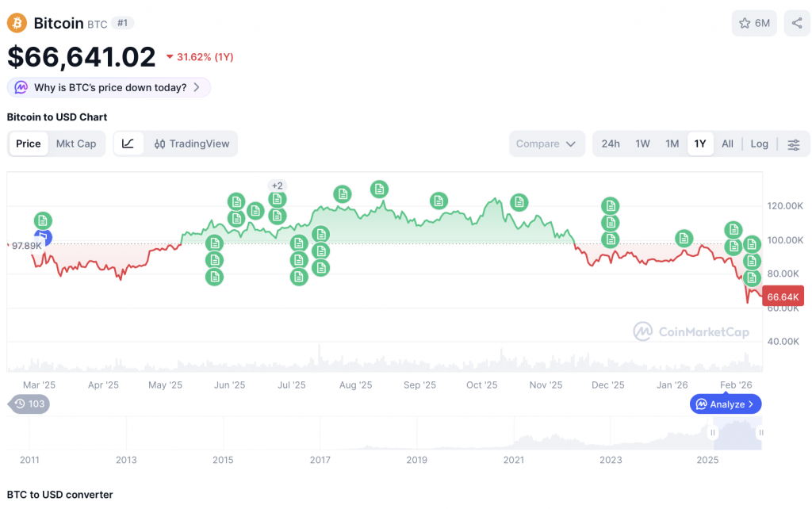Expand the +2 grouped news markers
This screenshot has height=509, width=812.
[277, 186]
